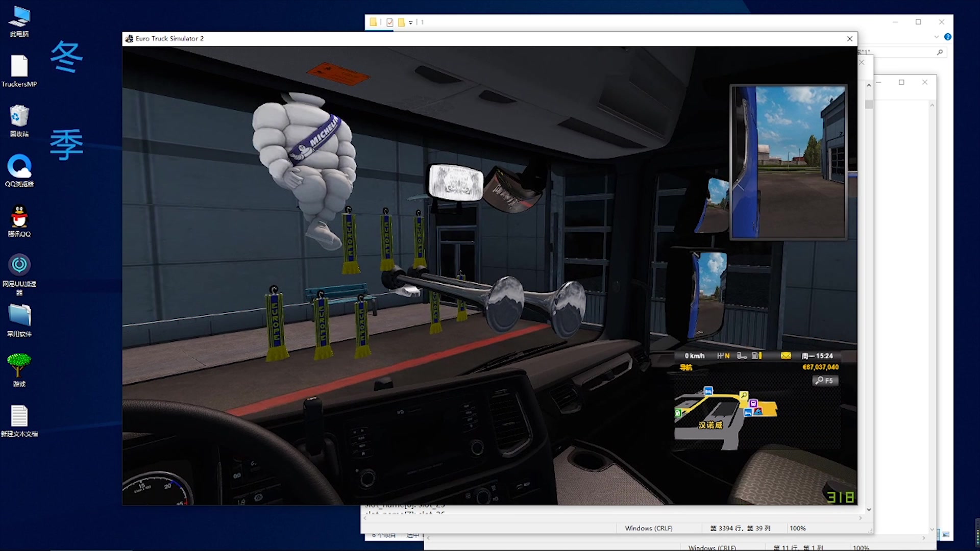
Task: Open NetEase UU accelerator icon
Action: point(19,274)
